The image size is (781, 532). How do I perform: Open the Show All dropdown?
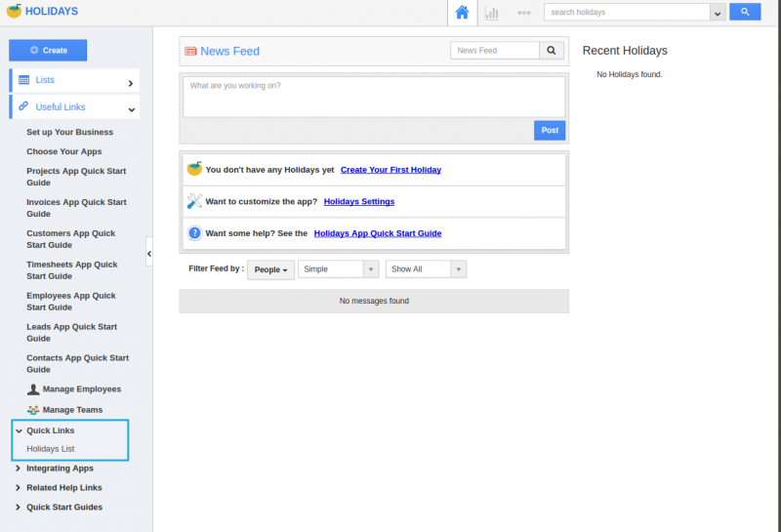[426, 269]
